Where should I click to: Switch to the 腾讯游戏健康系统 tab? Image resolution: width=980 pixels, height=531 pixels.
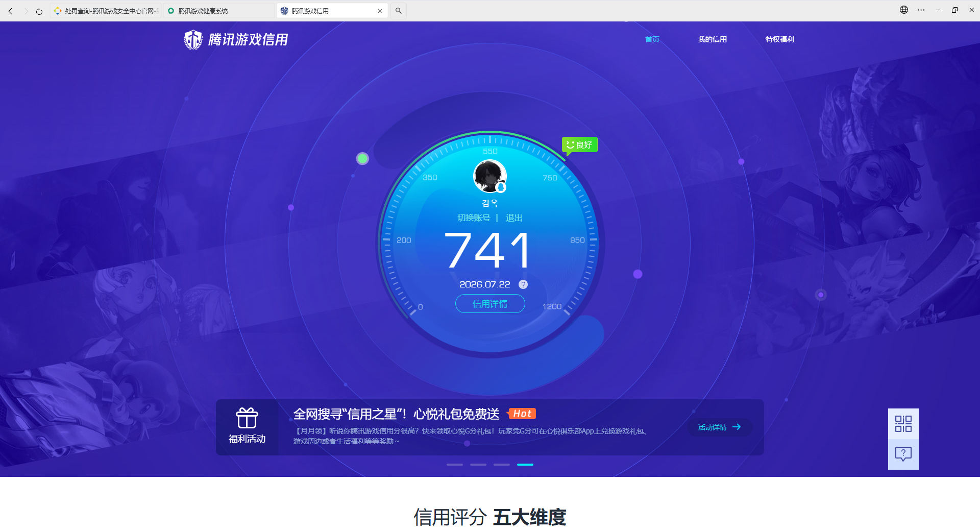(x=219, y=11)
